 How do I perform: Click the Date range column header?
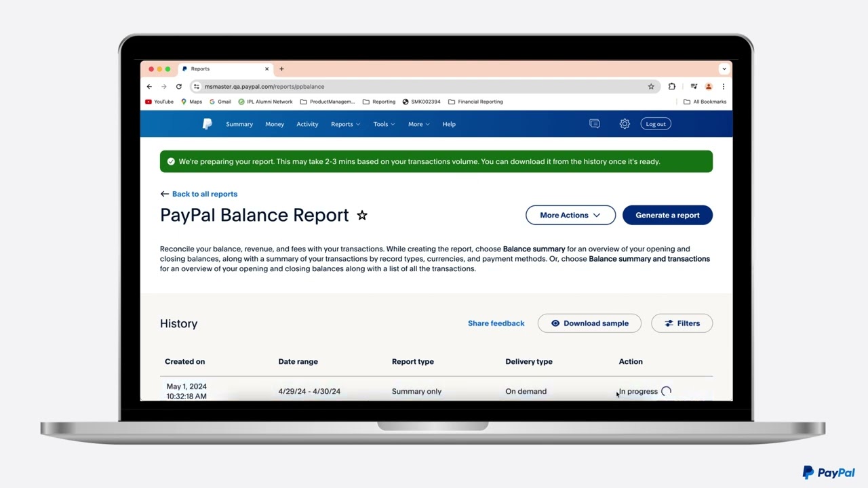(298, 362)
